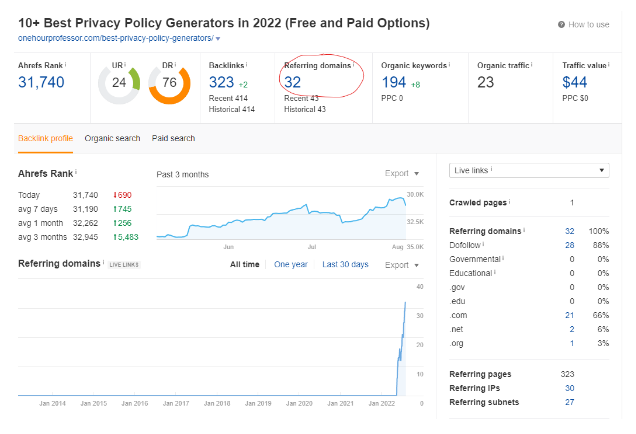This screenshot has height=434, width=636.
Task: Click the info icon next to Organic traffic
Action: coord(532,64)
